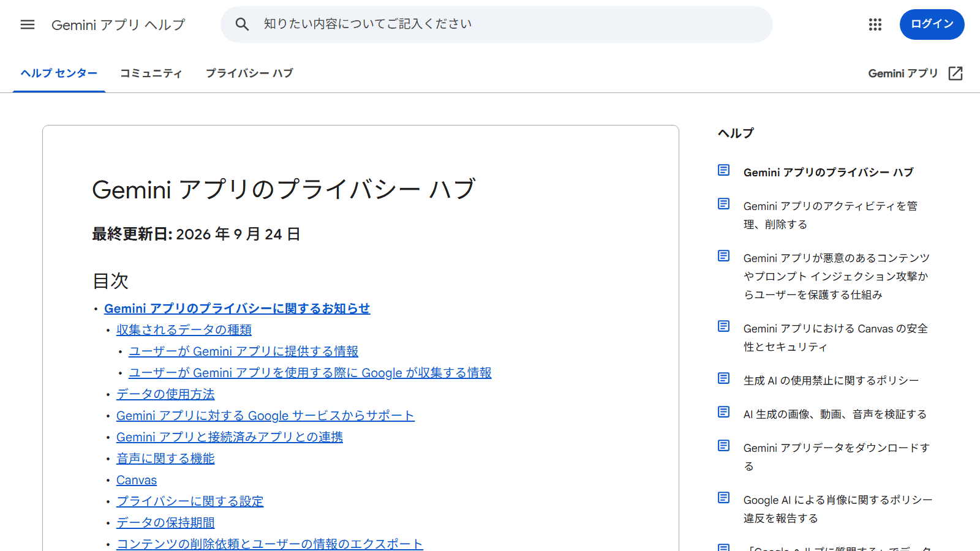
Task: Click Gemini アプリ ヘルプ title
Action: [118, 24]
